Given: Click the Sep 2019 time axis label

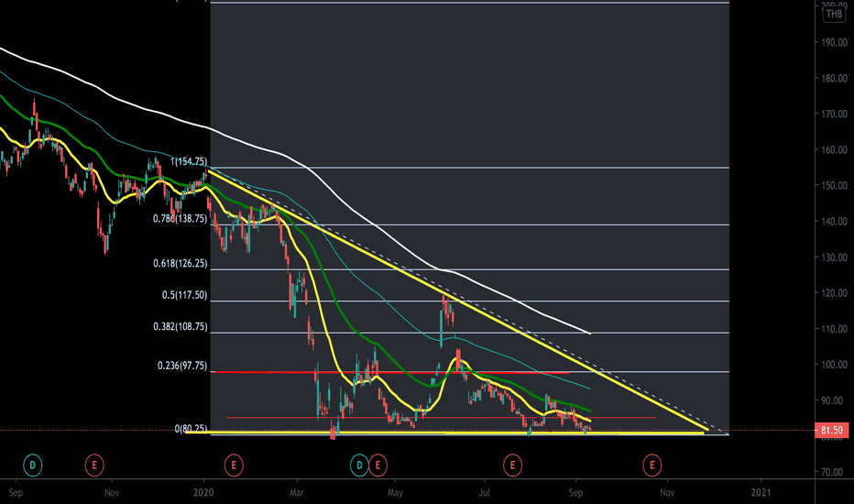Looking at the screenshot, I should tap(16, 493).
